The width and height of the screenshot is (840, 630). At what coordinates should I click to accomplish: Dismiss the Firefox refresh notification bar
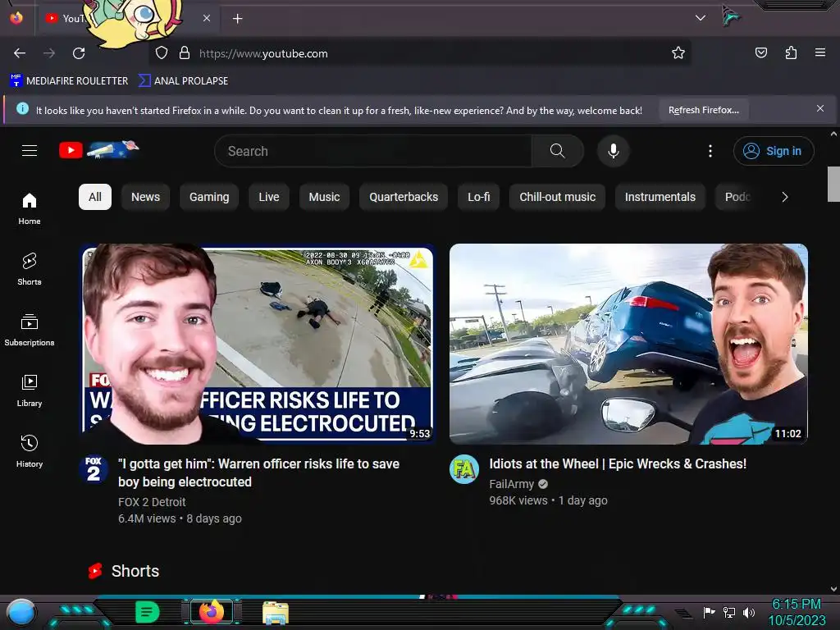tap(820, 109)
